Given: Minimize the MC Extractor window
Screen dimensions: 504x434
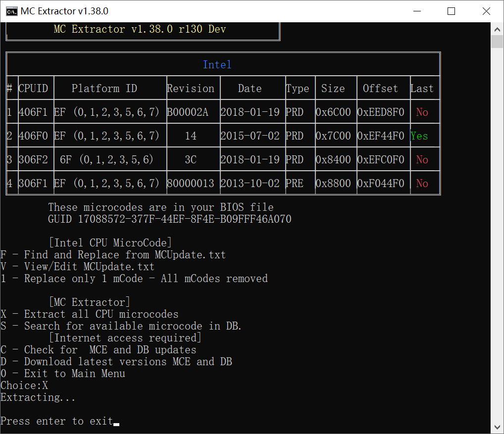Looking at the screenshot, I should click(417, 11).
